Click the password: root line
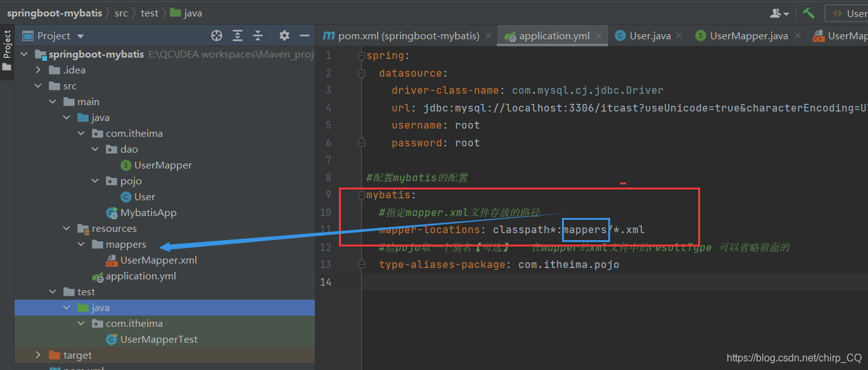Screen dimensions: 868x370 coord(435,143)
